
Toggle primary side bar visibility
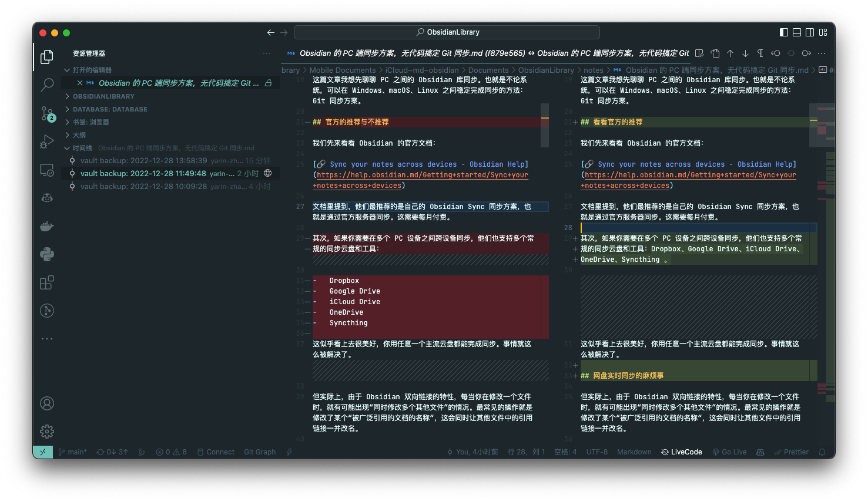point(784,32)
